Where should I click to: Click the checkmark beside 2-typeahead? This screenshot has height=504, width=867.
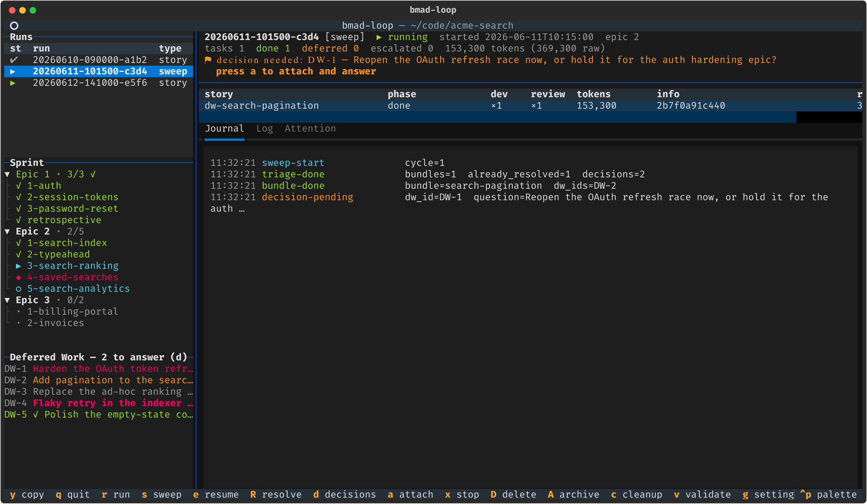click(19, 255)
